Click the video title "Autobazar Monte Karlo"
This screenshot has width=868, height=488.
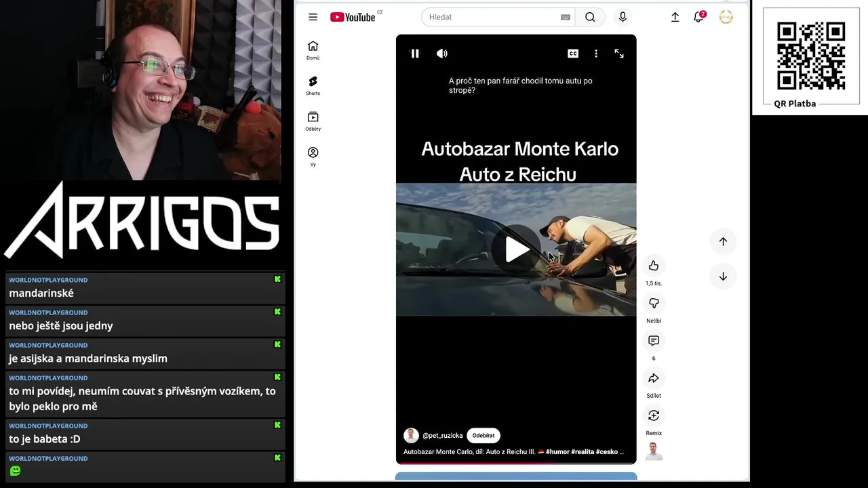pos(519,149)
